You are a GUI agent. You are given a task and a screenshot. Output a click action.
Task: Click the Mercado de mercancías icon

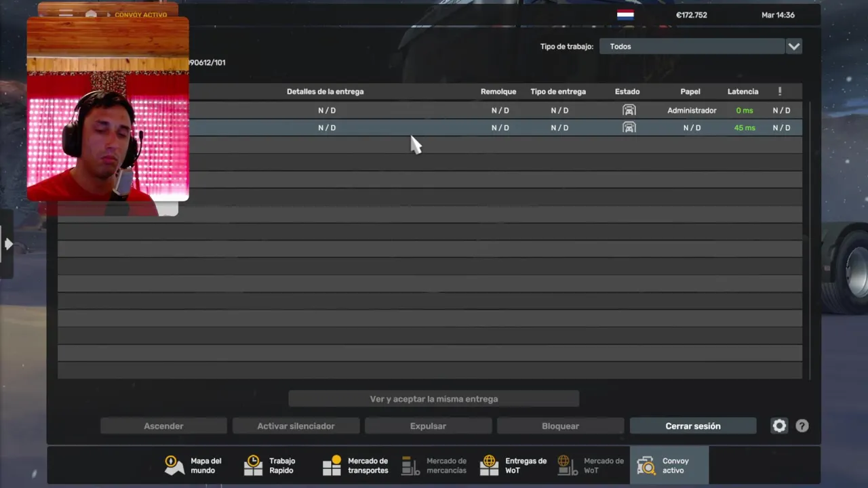[x=410, y=465]
